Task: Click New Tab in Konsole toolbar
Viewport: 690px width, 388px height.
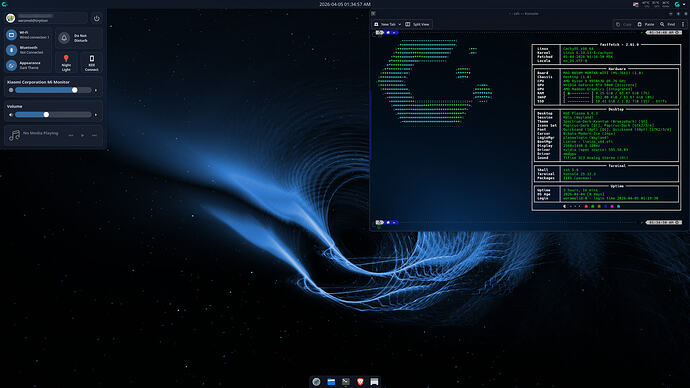Action: click(x=385, y=24)
